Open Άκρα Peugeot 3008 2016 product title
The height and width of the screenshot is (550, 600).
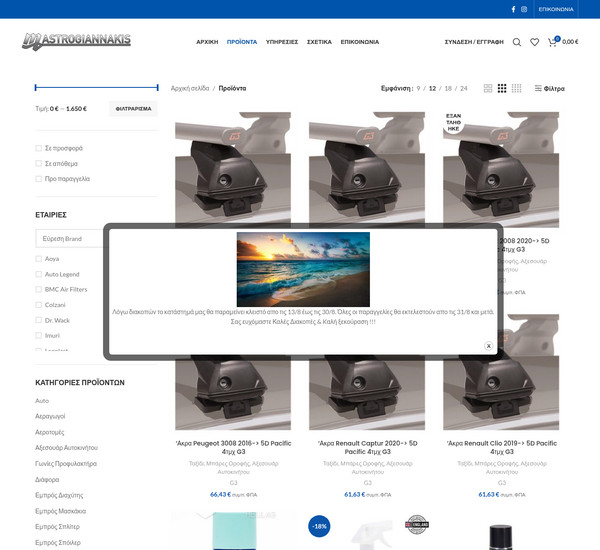pos(233,447)
